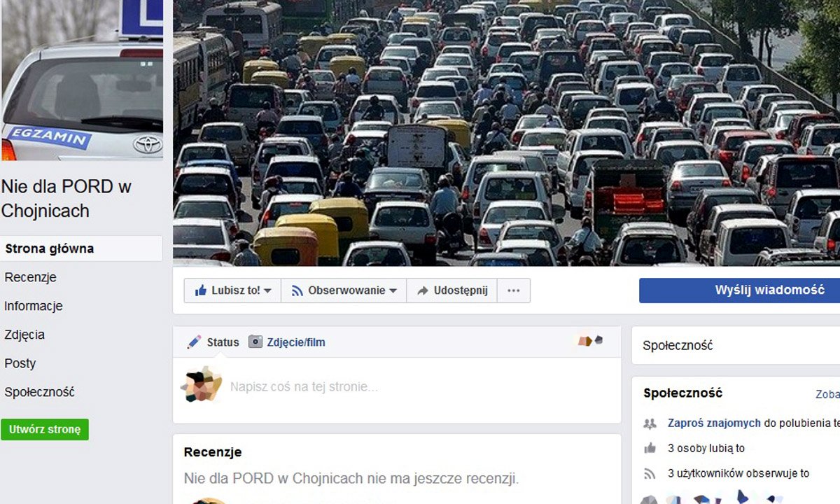Click the Wyślij wiadomość button
The image size is (840, 504).
740,290
